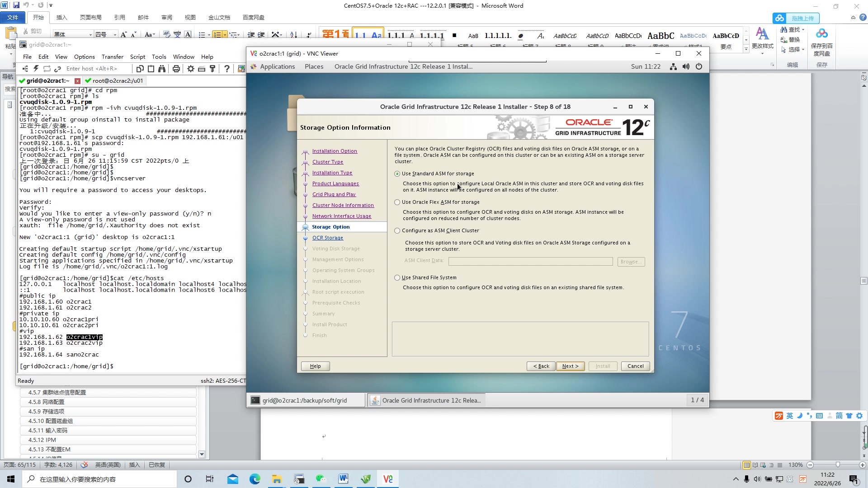Open SecureCRT help question mark icon
The image size is (868, 488).
(x=227, y=69)
